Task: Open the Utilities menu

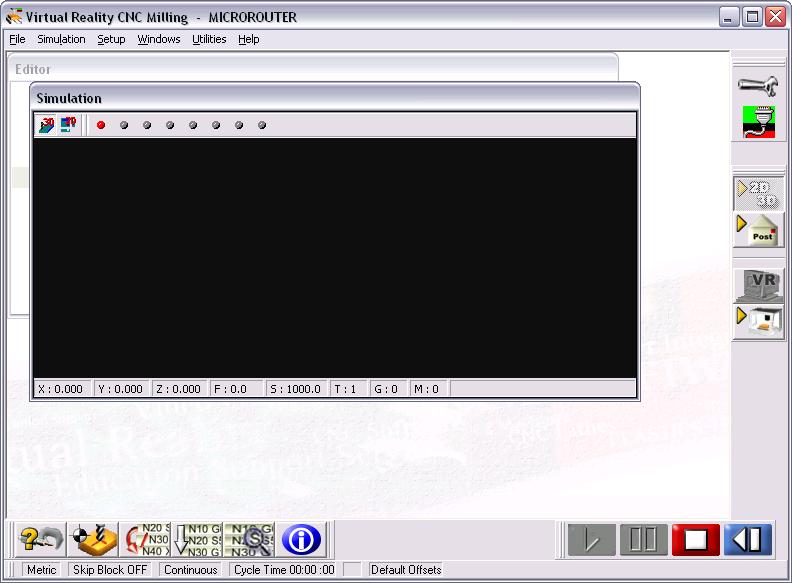Action: click(209, 39)
